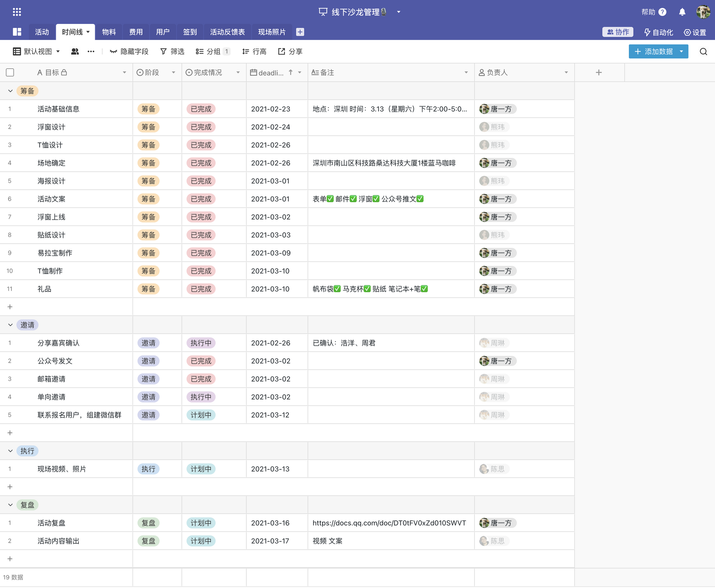Screen dimensions: 715x588
Task: Open view collaborators people icon
Action: tap(75, 51)
